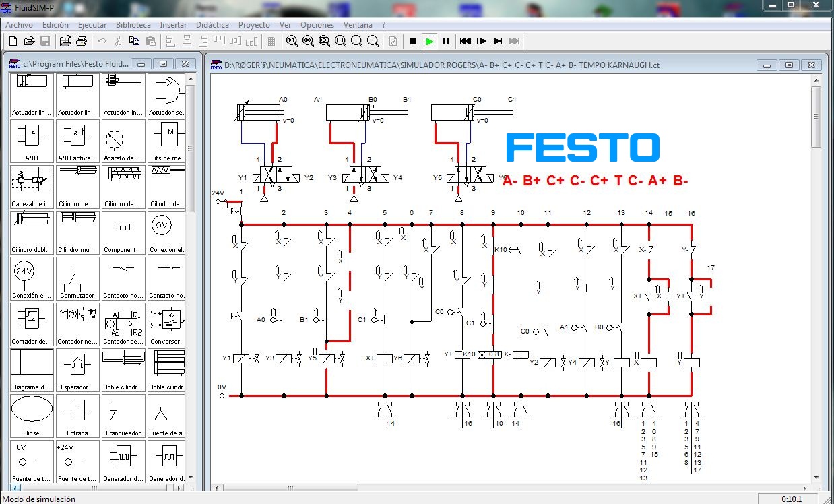Select the Cilindro multi component

pyautogui.click(x=77, y=232)
